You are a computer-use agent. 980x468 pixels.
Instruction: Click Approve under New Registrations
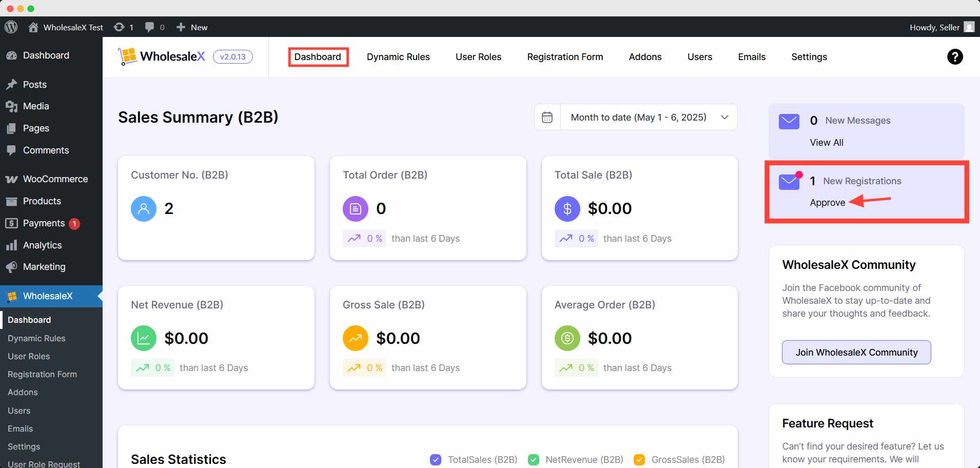[x=827, y=203]
